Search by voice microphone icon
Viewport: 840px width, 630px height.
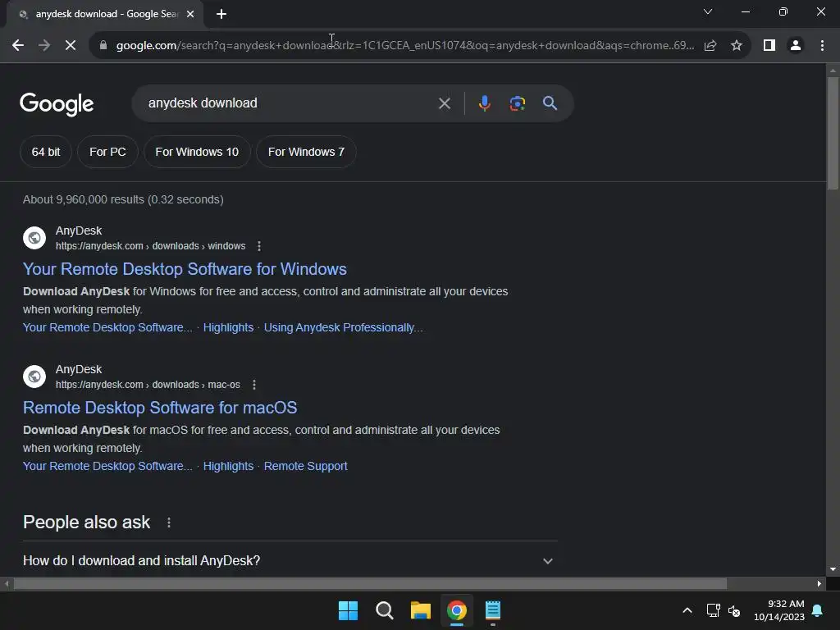(x=484, y=103)
